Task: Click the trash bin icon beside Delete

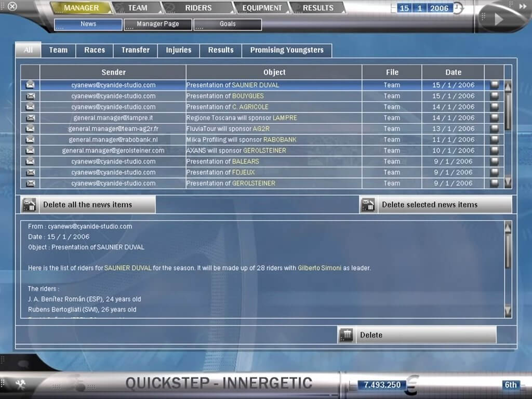Action: coord(347,335)
